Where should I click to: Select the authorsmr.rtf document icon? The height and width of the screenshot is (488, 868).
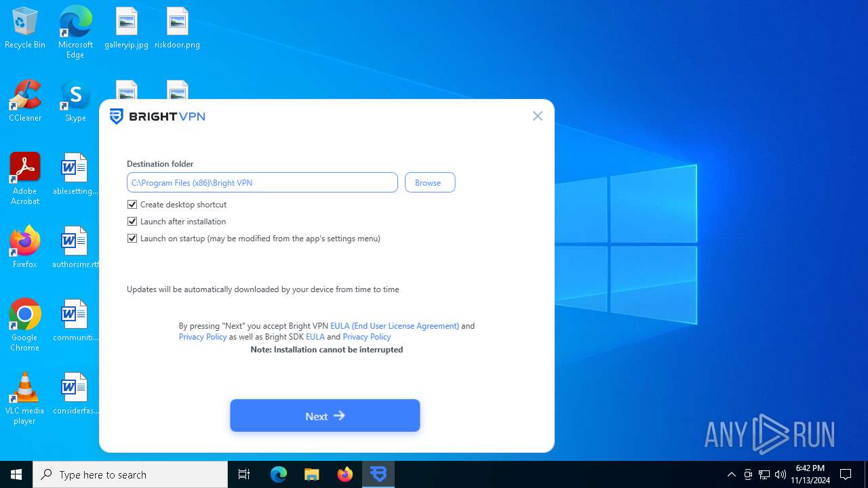[75, 247]
